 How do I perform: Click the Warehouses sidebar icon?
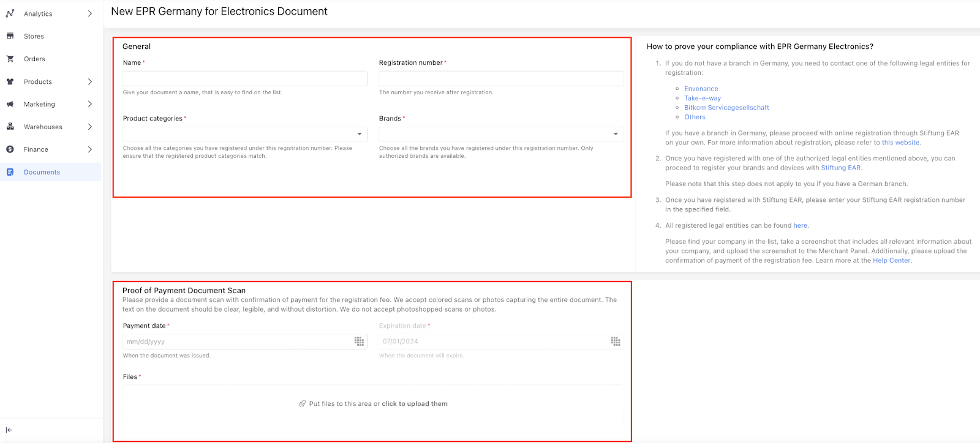pos(10,127)
